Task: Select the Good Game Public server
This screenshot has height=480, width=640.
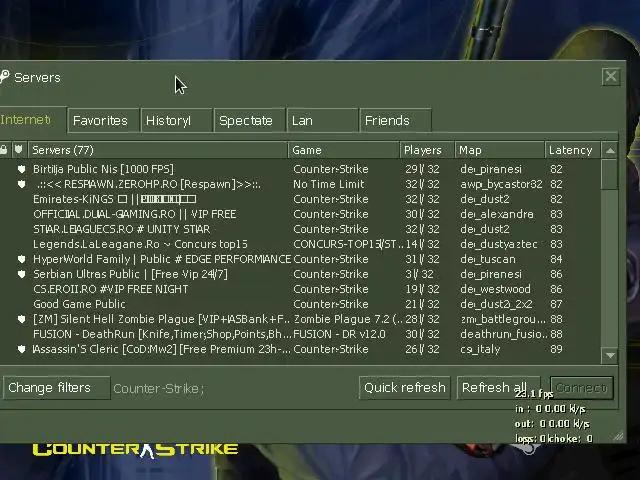Action: click(300, 304)
